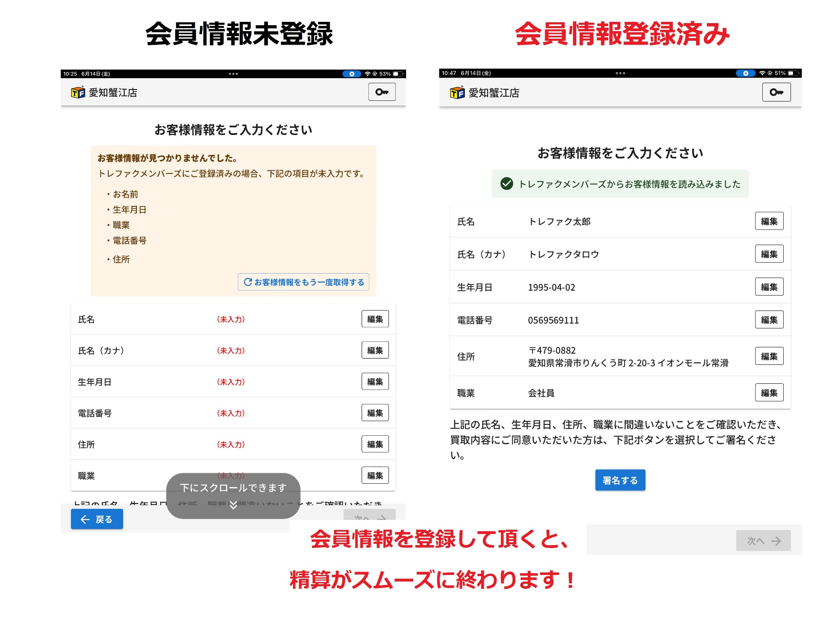Viewport: 840px width, 622px height.
Task: Click the key icon on left screen
Action: click(382, 92)
